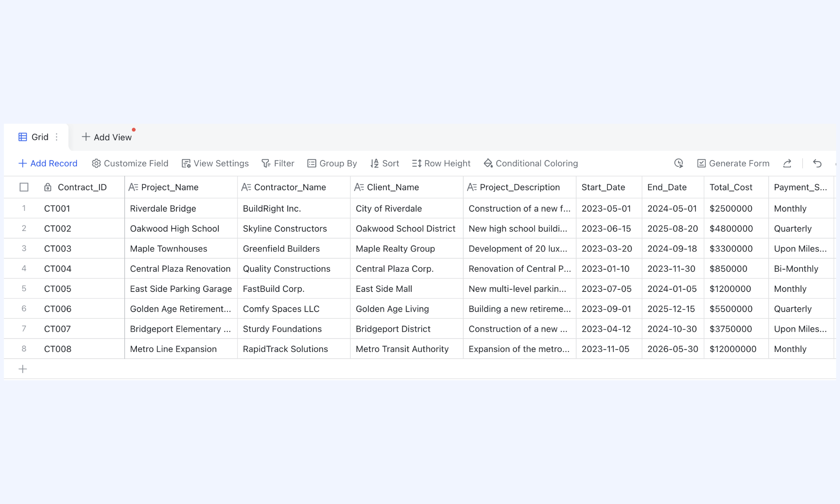Click the Grid view table icon

[x=23, y=137]
